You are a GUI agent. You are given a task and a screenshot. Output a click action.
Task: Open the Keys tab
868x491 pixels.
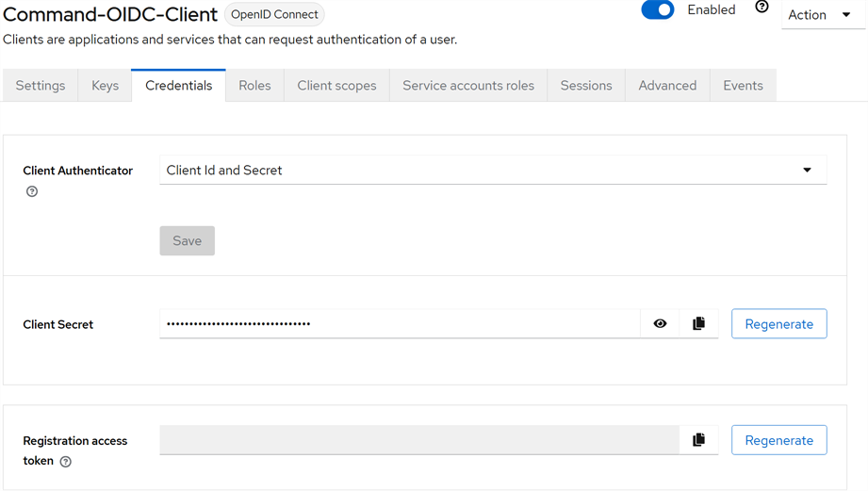[106, 86]
